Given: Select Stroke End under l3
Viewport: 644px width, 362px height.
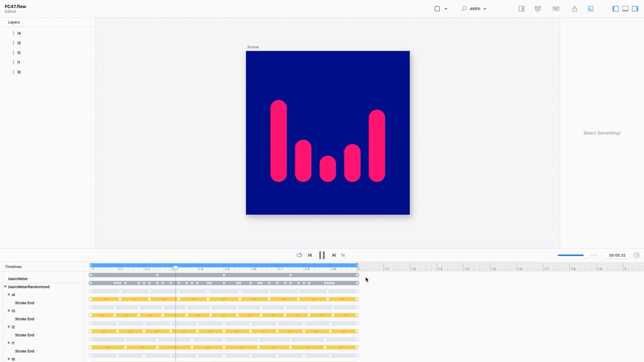Looking at the screenshot, I should click(x=25, y=319).
